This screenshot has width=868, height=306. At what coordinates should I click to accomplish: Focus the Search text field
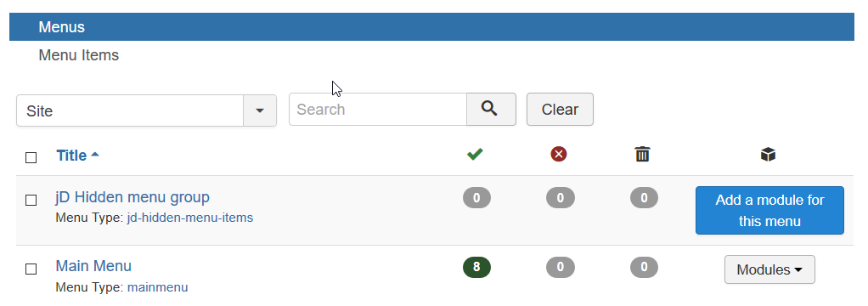tap(378, 109)
